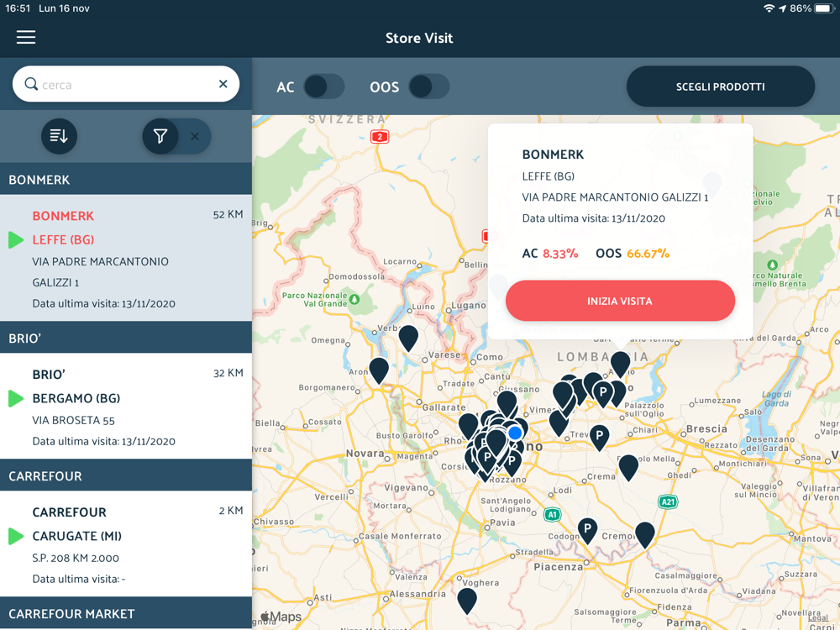The height and width of the screenshot is (630, 840).
Task: Open the map Legal link
Action: click(x=818, y=617)
